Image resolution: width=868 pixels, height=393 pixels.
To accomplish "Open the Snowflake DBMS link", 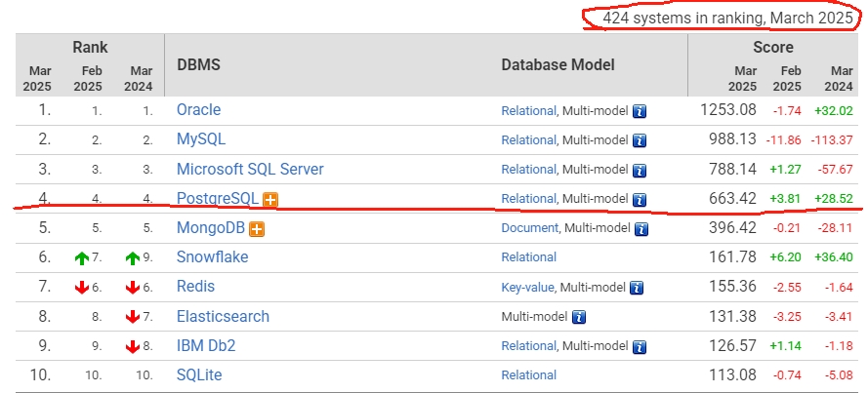I will [213, 257].
